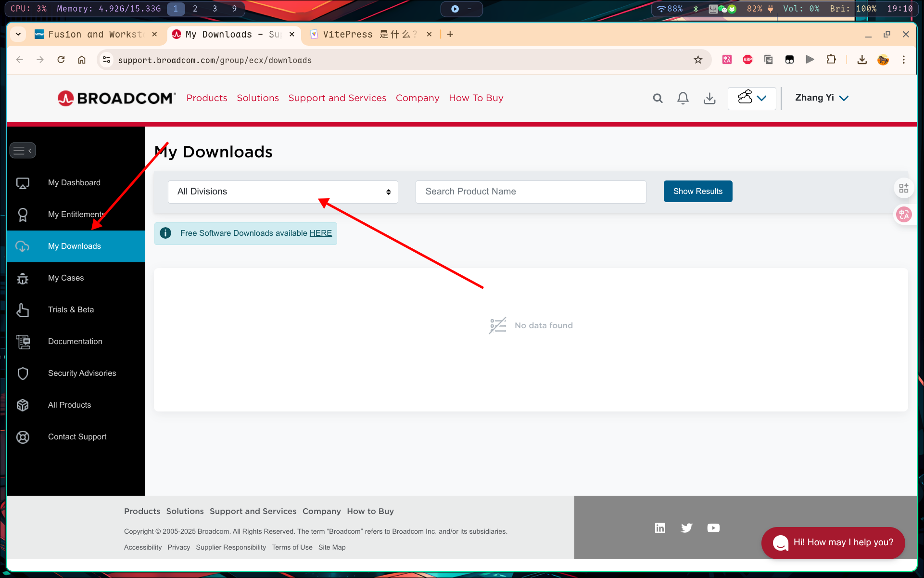The width and height of the screenshot is (924, 578).
Task: Click the Show Results button
Action: point(697,191)
